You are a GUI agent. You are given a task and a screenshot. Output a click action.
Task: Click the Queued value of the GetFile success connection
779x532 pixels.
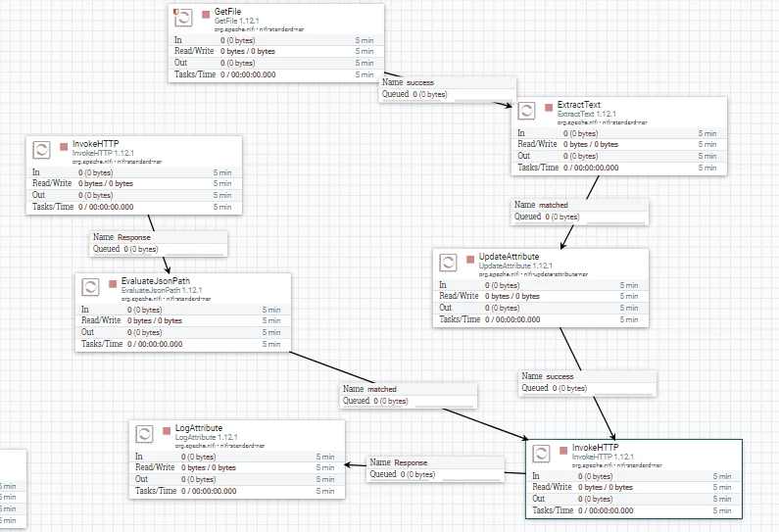click(430, 94)
